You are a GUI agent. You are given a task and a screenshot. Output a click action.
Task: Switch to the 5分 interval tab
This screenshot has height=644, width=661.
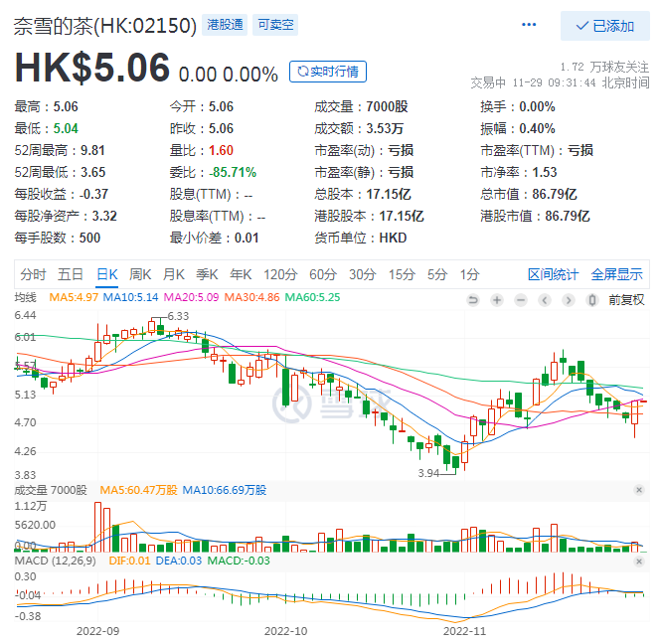(437, 275)
